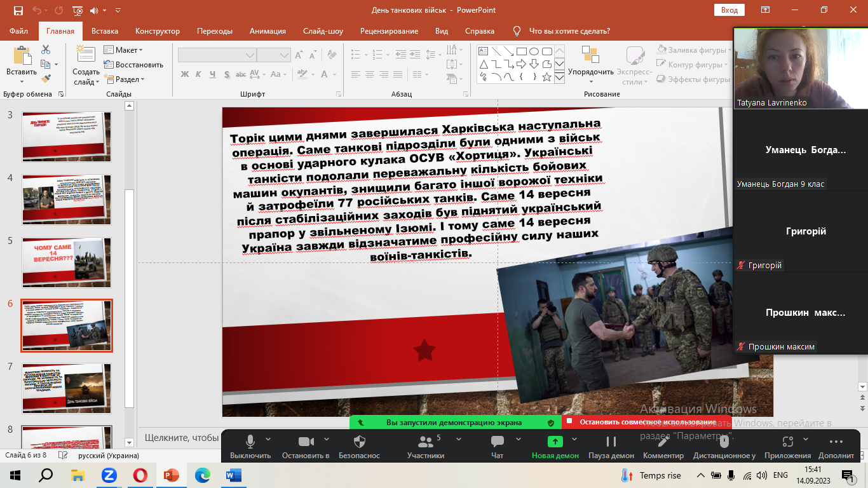Screen dimensions: 868x488
Task: Click the Cut scissors icon
Action: 46,50
